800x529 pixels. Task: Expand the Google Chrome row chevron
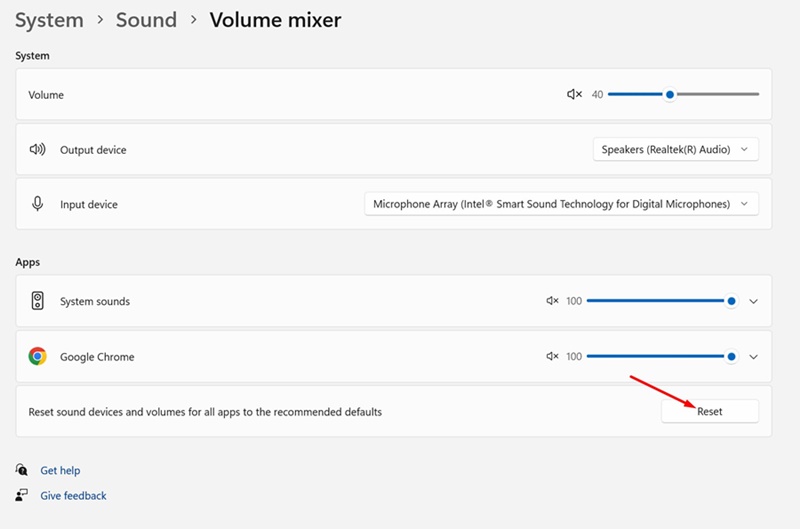tap(754, 356)
